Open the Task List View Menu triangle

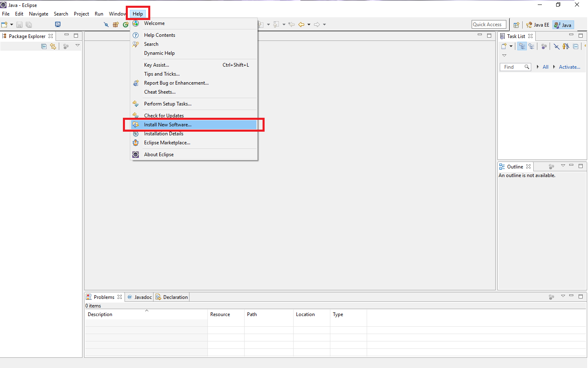click(x=504, y=55)
